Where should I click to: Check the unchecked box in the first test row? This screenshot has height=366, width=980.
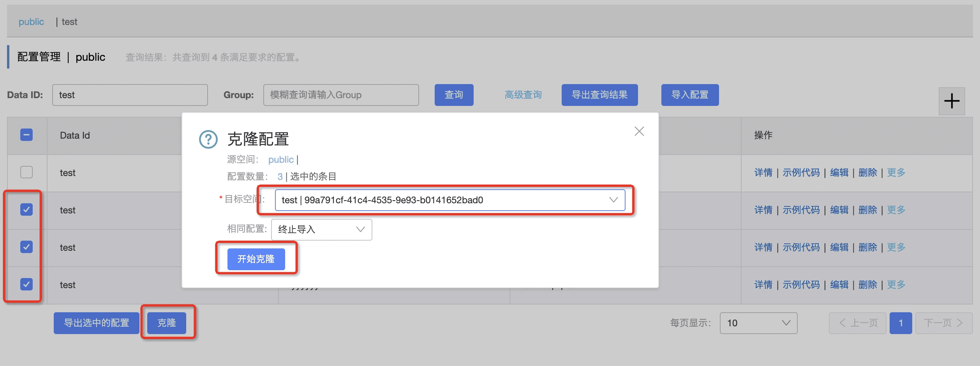pyautogui.click(x=26, y=172)
